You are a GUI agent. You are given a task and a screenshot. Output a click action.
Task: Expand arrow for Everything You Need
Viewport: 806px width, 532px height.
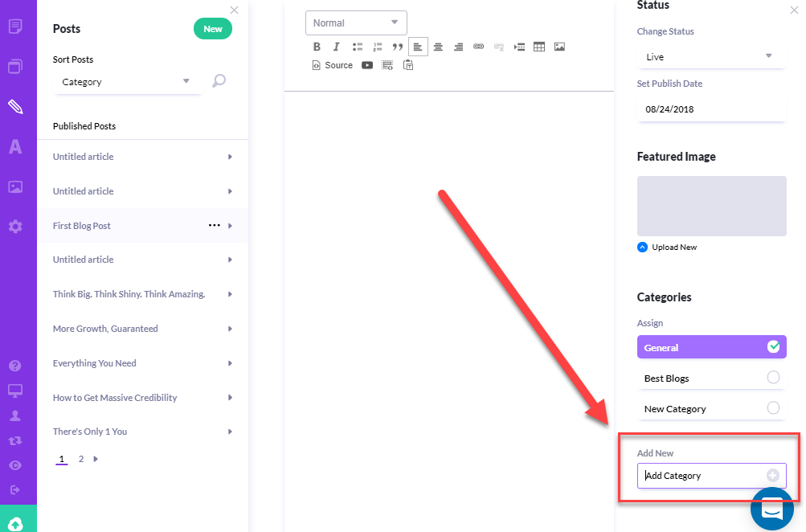[x=230, y=363]
